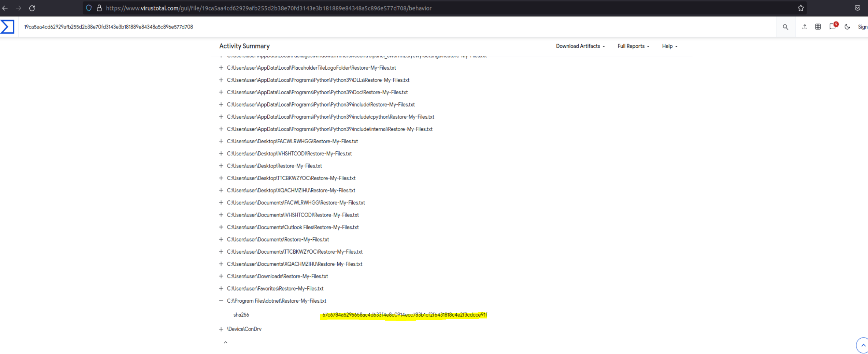Screen dimensions: 868x354
Task: Expand the Downloads\Restore-My-Files.txt entry
Action: pos(221,276)
